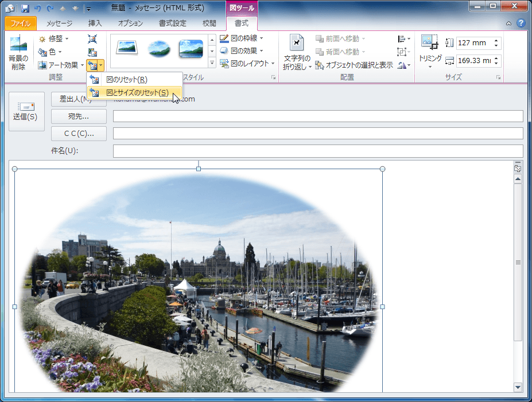The width and height of the screenshot is (532, 402).
Task: Click the Change Picture icon
Action: point(92,52)
